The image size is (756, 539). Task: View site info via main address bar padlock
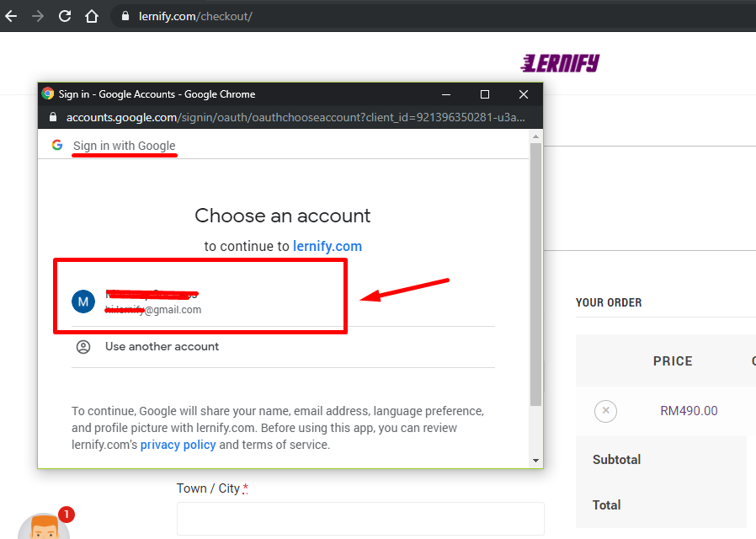click(x=125, y=16)
